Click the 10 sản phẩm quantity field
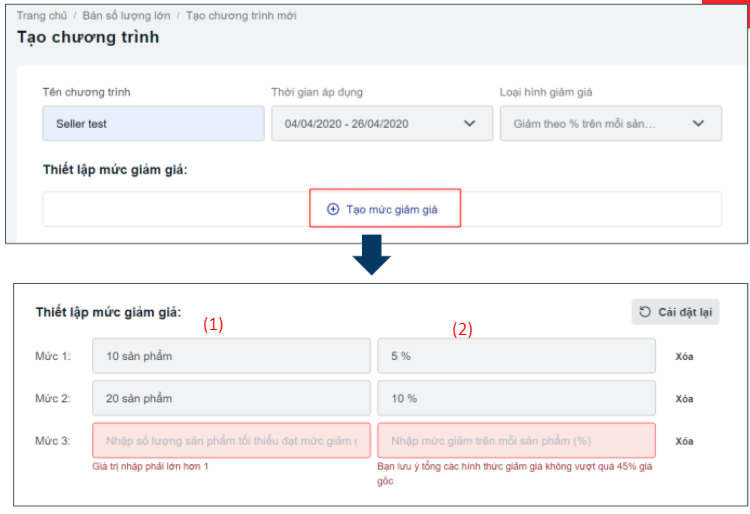Screen dimensions: 750x514 [231, 357]
